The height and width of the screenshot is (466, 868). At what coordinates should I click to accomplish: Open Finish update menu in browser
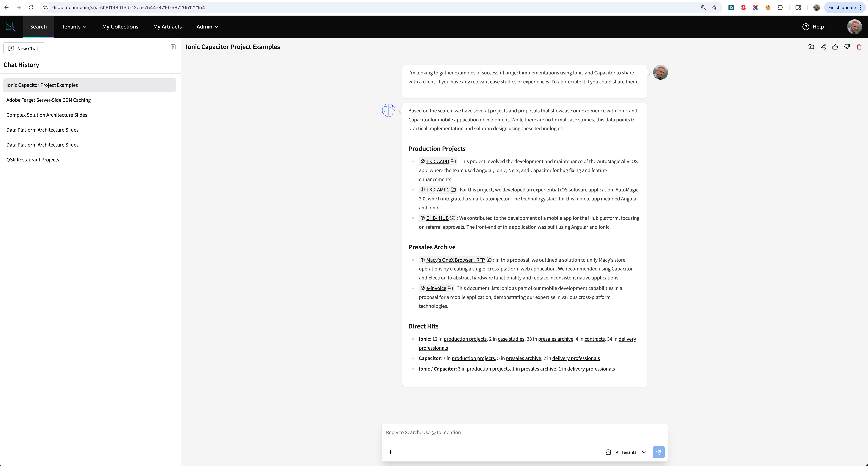click(845, 7)
